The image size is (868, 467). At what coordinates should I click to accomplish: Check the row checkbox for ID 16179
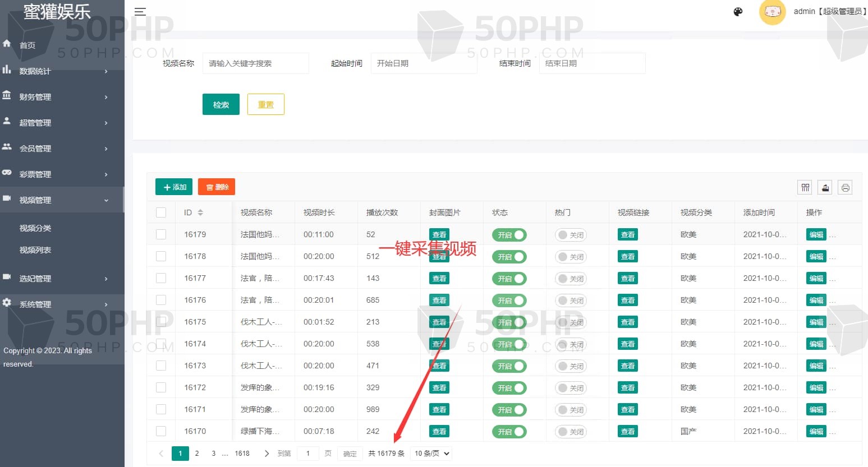[161, 234]
